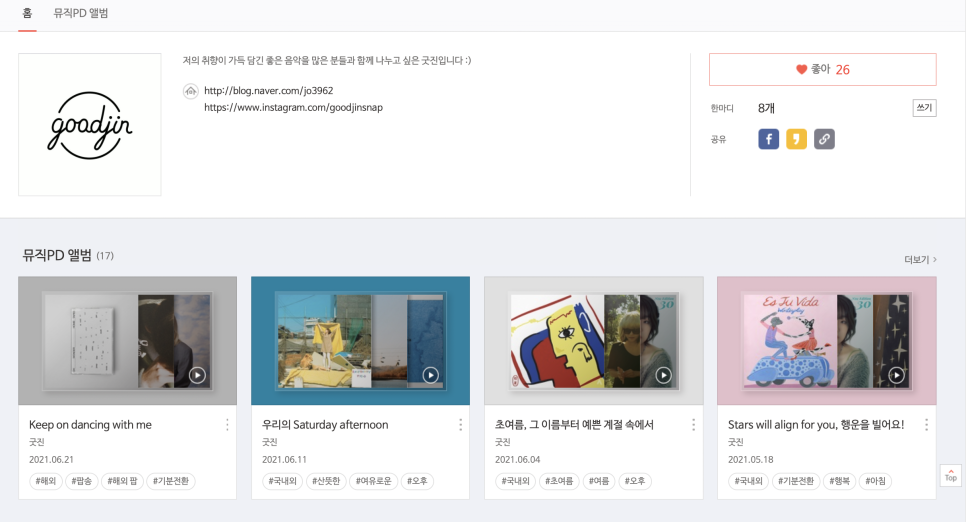Viewport: 966px width, 522px height.
Task: Open the Stars will align for you cover
Action: tap(827, 341)
